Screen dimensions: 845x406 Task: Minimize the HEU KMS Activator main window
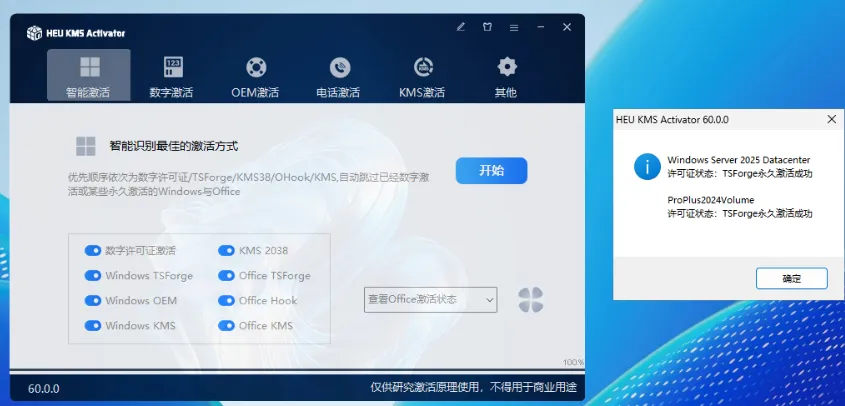pos(541,27)
